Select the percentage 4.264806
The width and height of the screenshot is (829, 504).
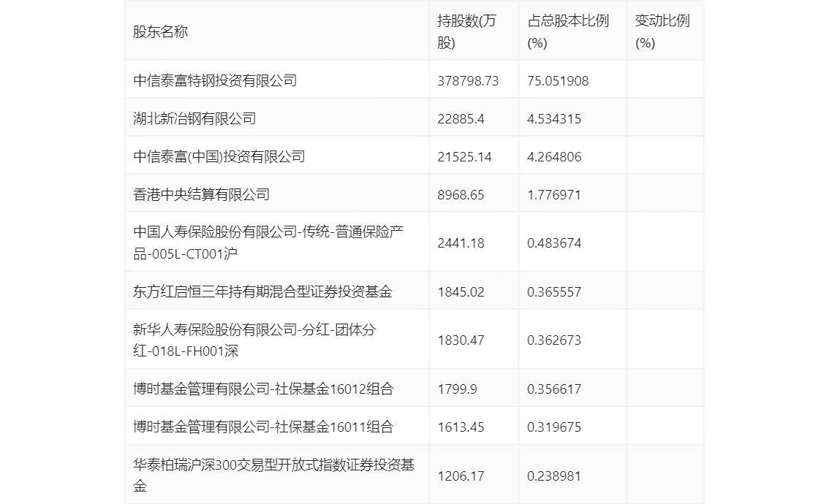(x=554, y=157)
